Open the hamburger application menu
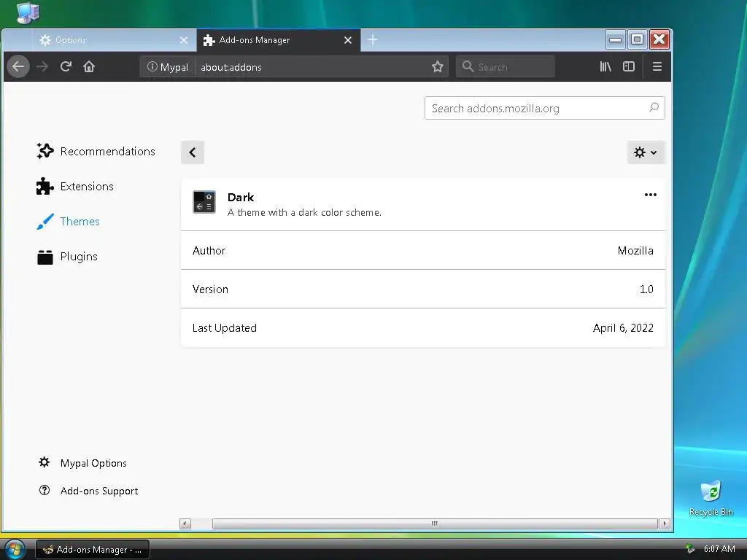747x560 pixels. coord(657,66)
